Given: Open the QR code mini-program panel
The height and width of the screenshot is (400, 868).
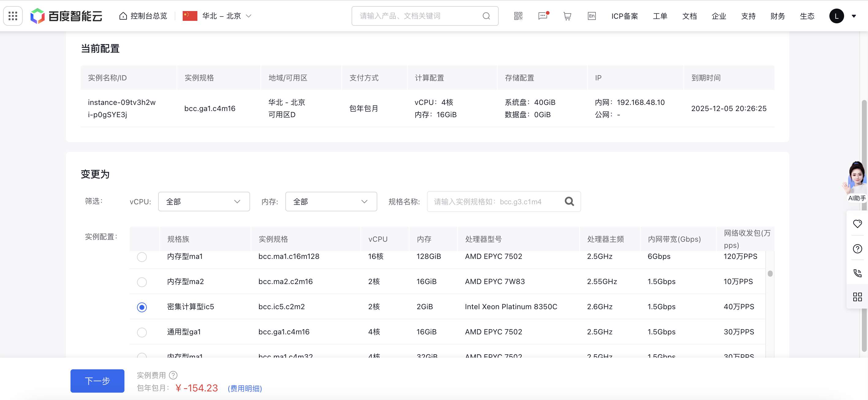Looking at the screenshot, I should tap(518, 16).
